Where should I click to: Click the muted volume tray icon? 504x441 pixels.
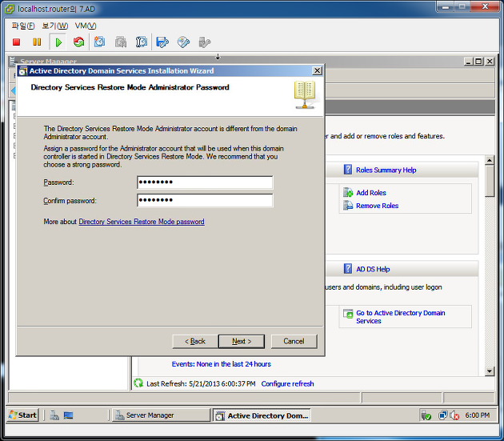point(454,415)
